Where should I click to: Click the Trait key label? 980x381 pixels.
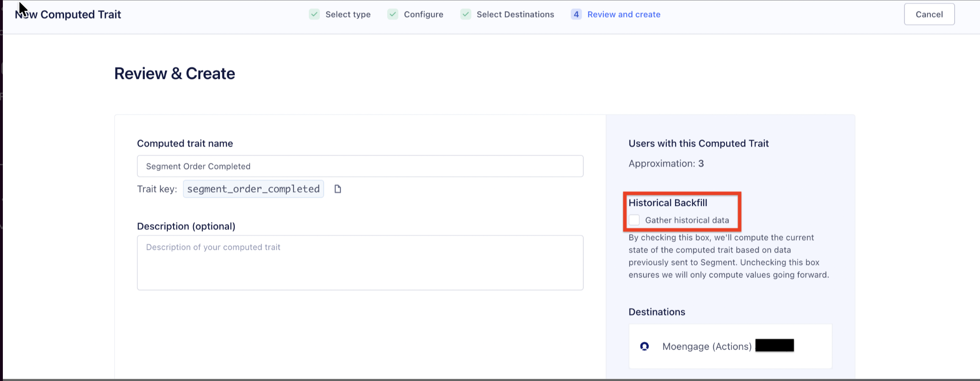coord(157,189)
